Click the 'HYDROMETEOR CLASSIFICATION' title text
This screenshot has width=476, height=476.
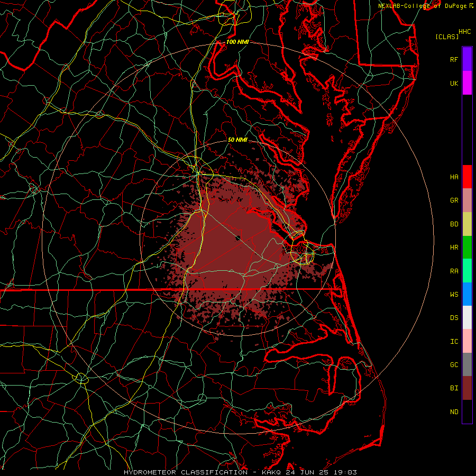(186, 472)
